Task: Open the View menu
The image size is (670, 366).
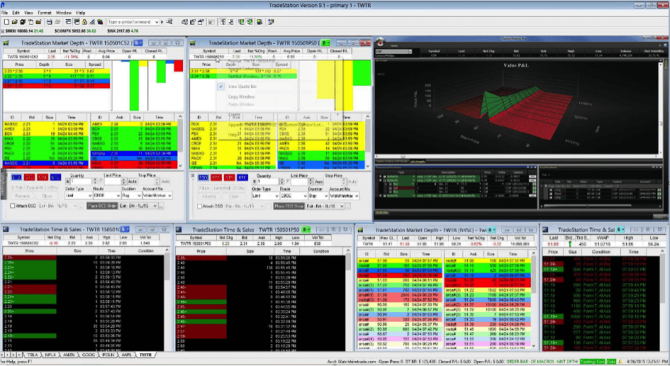Action: point(29,13)
